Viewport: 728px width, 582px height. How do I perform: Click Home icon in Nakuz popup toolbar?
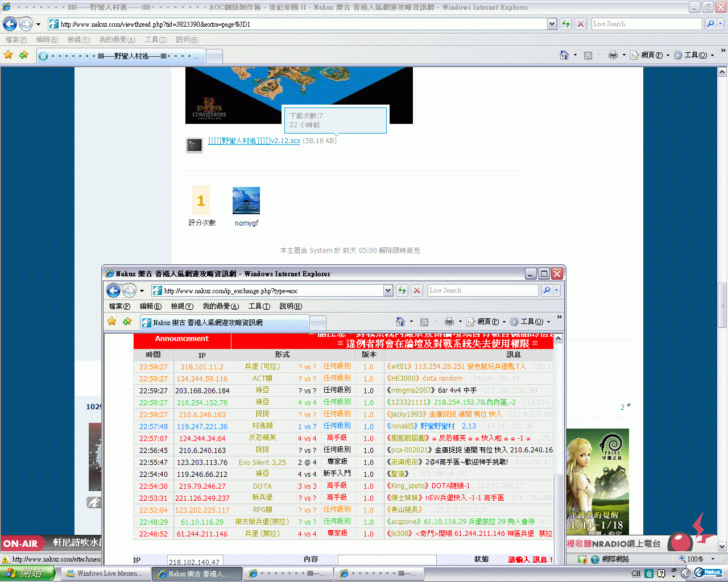[x=400, y=322]
